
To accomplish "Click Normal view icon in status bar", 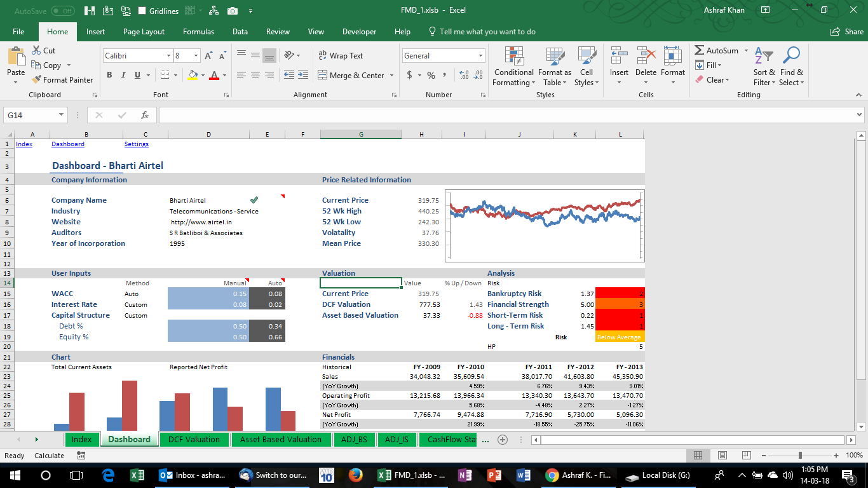I will (698, 456).
